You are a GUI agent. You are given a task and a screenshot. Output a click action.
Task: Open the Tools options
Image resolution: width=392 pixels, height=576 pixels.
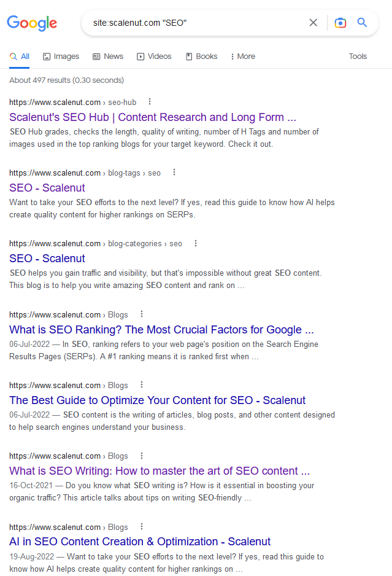358,56
